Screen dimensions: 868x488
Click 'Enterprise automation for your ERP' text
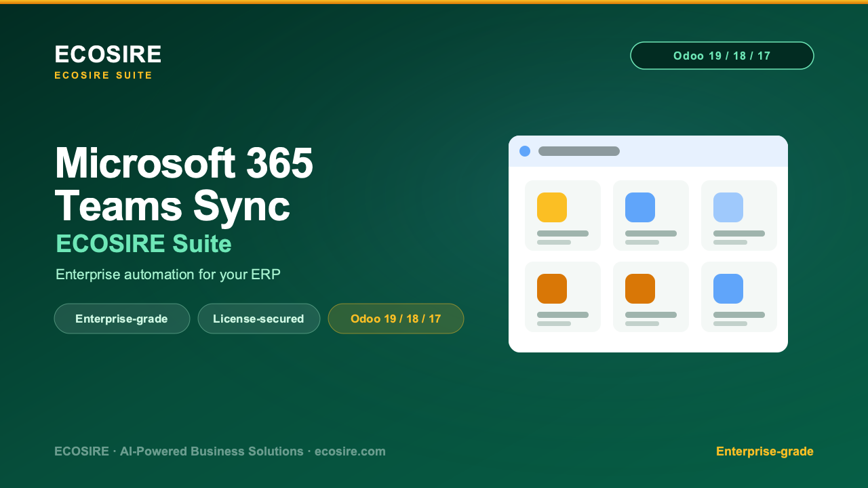(168, 274)
